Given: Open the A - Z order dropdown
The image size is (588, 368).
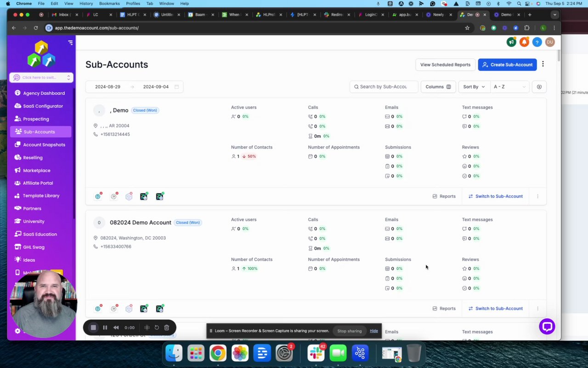Looking at the screenshot, I should coord(510,86).
